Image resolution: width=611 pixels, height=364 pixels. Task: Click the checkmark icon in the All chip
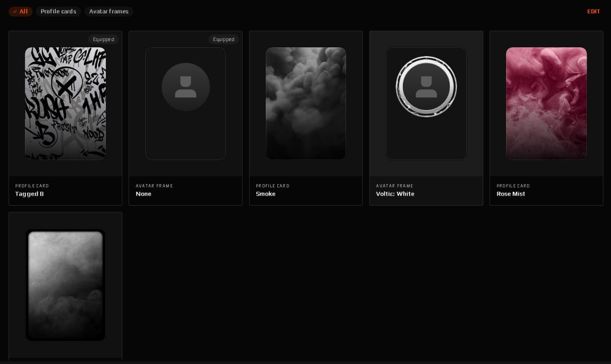point(15,11)
